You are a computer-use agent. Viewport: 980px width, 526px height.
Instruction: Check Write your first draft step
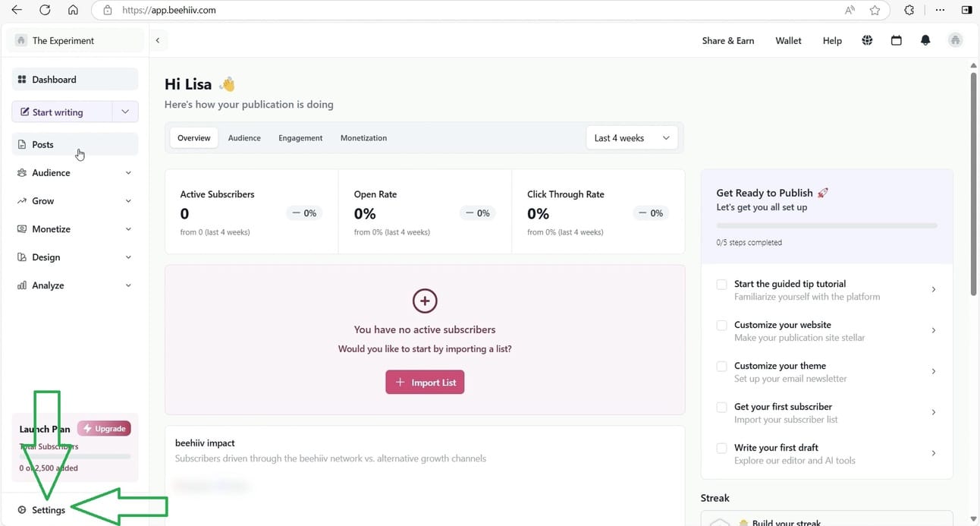coord(721,448)
